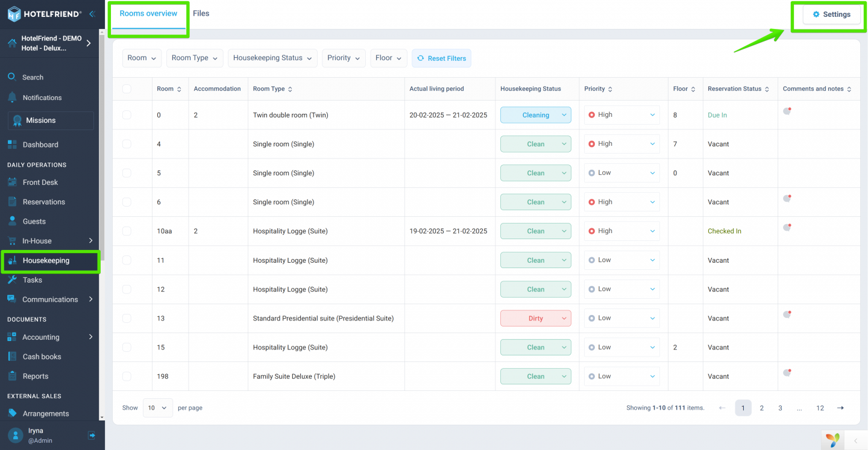Image resolution: width=868 pixels, height=450 pixels.
Task: Change Low priority dropdown for room 5
Action: pos(622,173)
